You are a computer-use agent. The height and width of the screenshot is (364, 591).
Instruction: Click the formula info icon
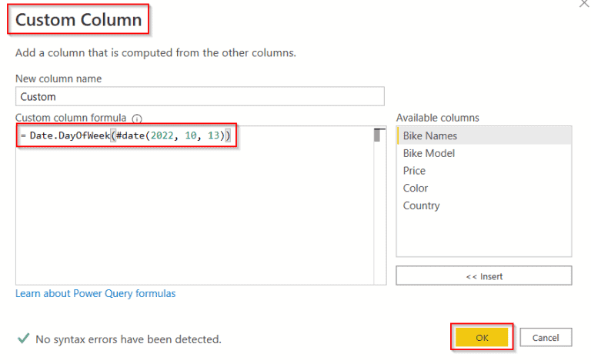137,119
